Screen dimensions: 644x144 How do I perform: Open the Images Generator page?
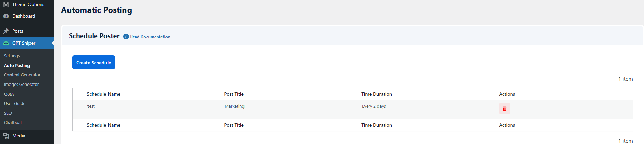(x=21, y=84)
